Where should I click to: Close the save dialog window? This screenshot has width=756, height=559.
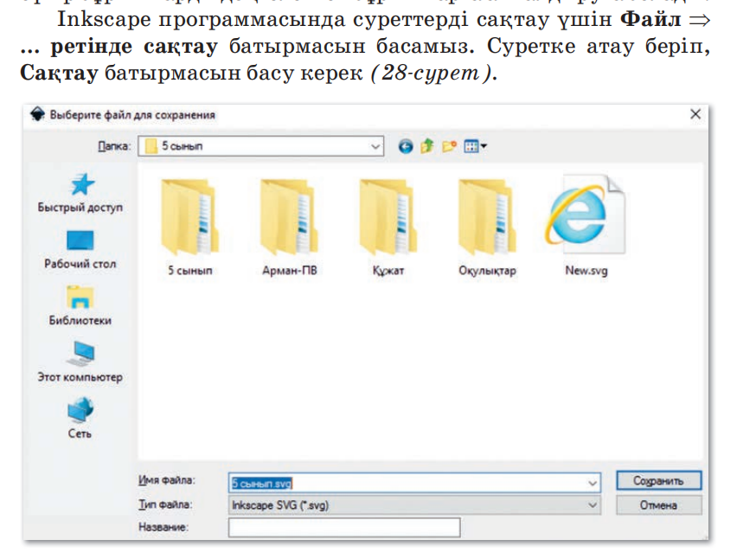click(695, 114)
